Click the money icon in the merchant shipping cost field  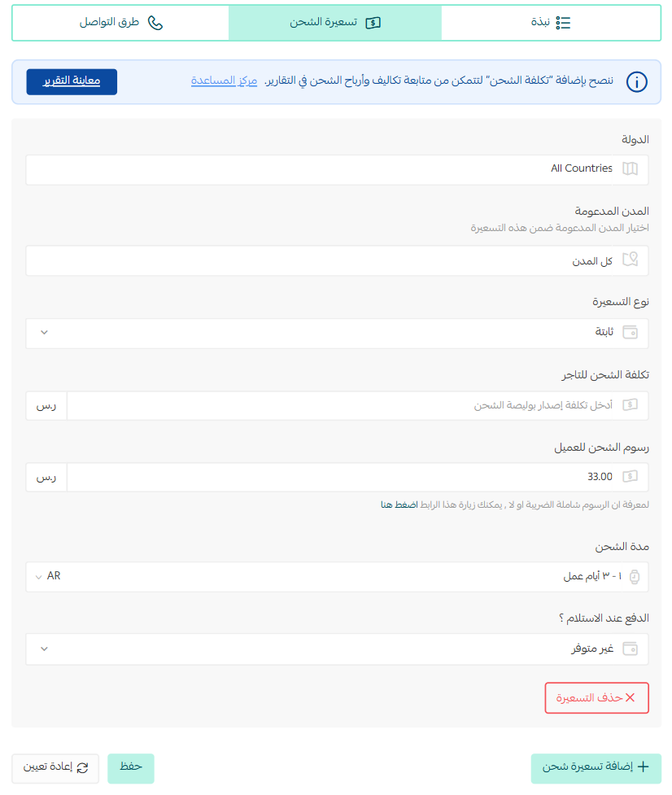click(630, 405)
